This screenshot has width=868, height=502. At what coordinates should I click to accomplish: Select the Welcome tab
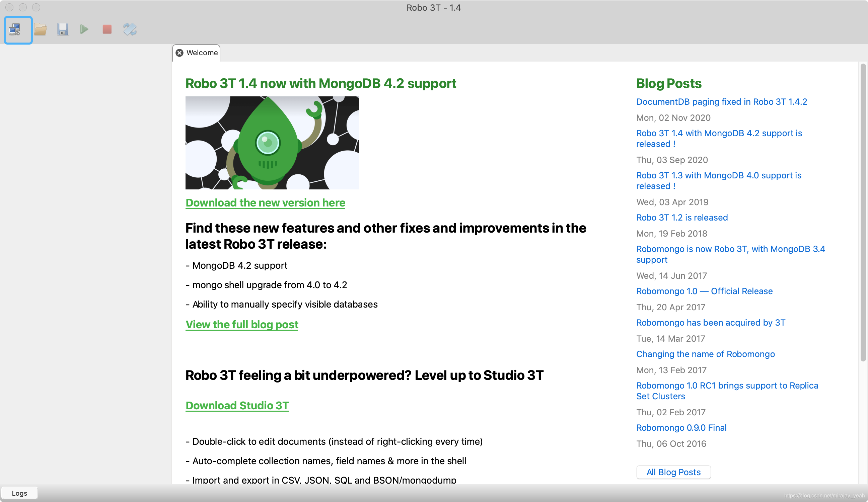(x=196, y=53)
